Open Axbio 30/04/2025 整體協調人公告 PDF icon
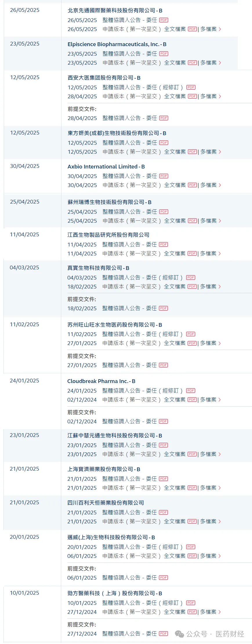The image size is (252, 644). [164, 176]
